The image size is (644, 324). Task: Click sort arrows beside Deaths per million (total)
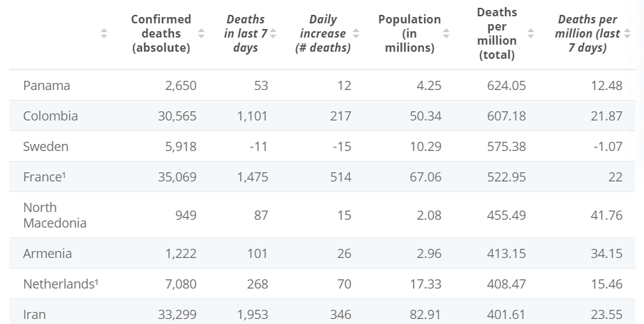coord(531,33)
